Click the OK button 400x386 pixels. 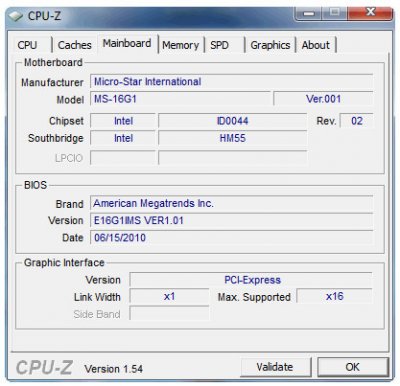tap(353, 367)
